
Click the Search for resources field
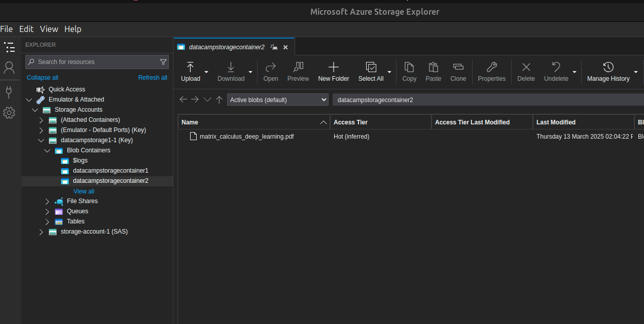pos(94,62)
